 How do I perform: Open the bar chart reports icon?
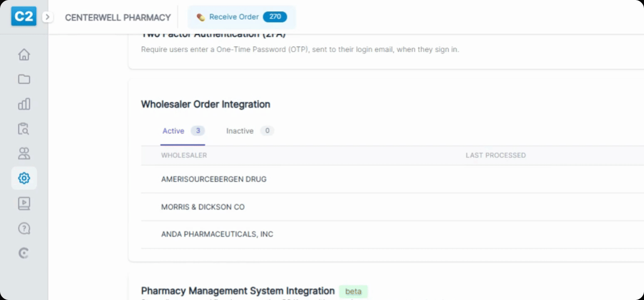coord(24,104)
